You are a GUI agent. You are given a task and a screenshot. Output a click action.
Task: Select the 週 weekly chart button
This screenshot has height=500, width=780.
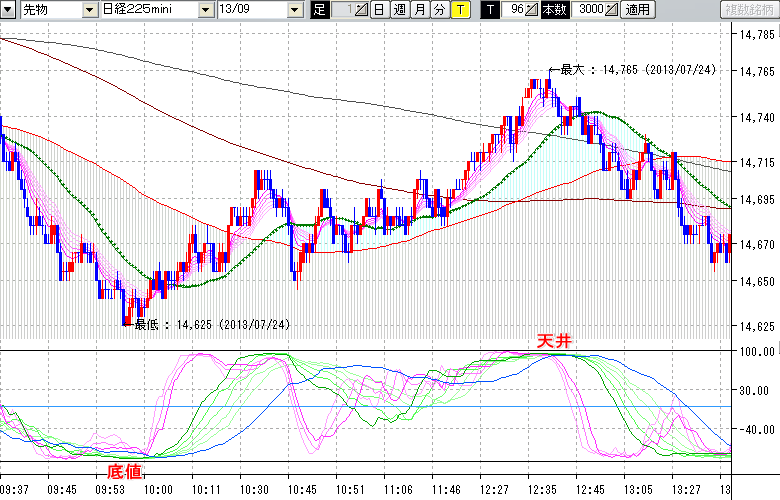pos(399,10)
